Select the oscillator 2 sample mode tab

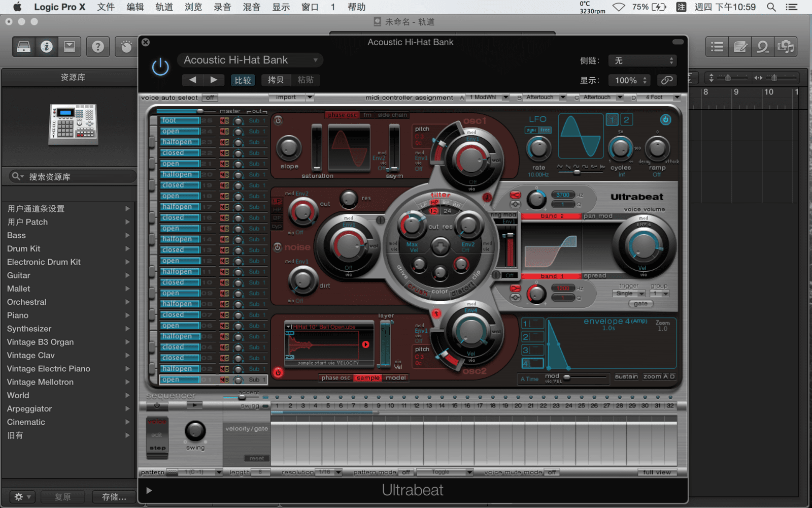point(368,378)
